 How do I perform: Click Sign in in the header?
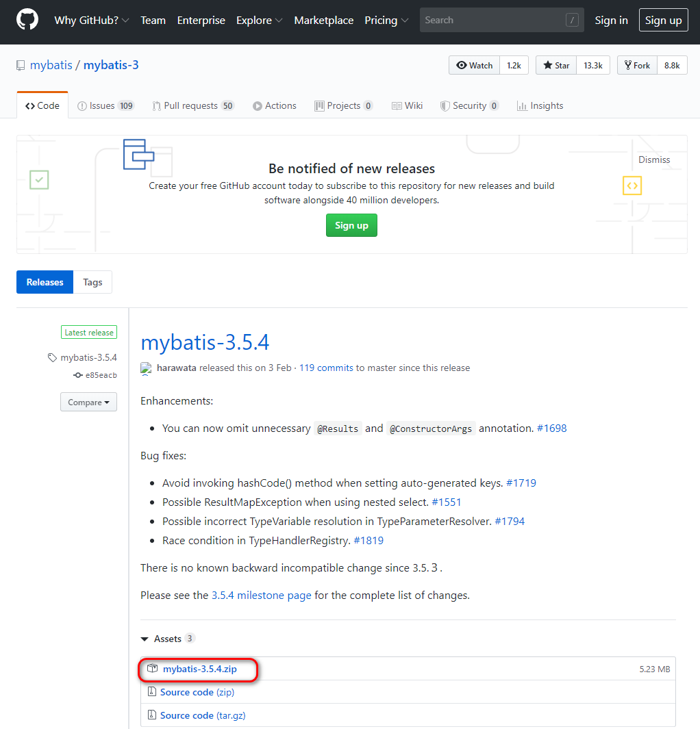click(x=611, y=21)
